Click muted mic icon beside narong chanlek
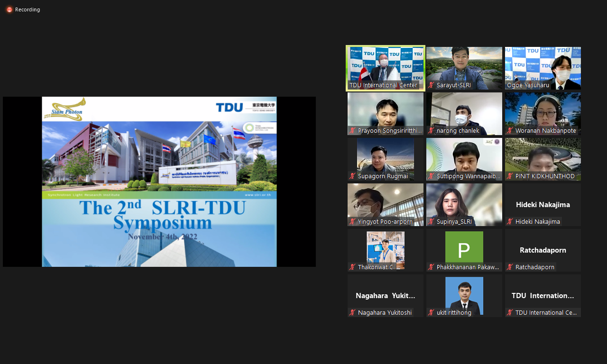The width and height of the screenshot is (607, 364). (431, 131)
